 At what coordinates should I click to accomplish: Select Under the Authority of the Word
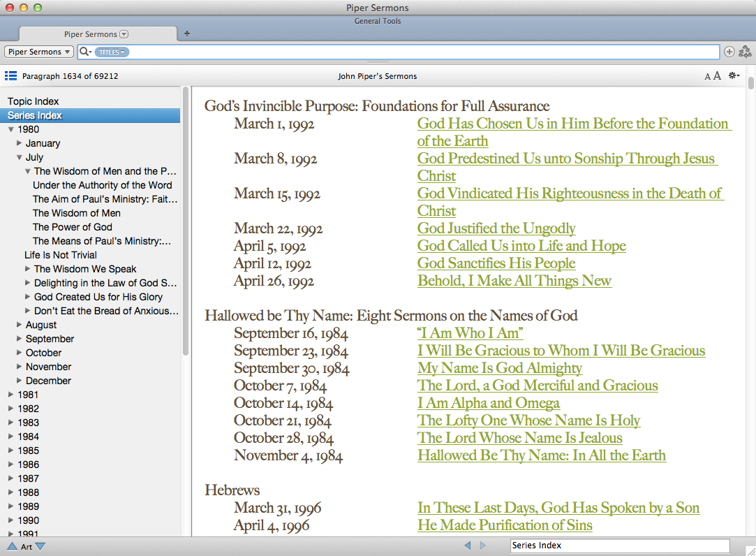tap(102, 185)
